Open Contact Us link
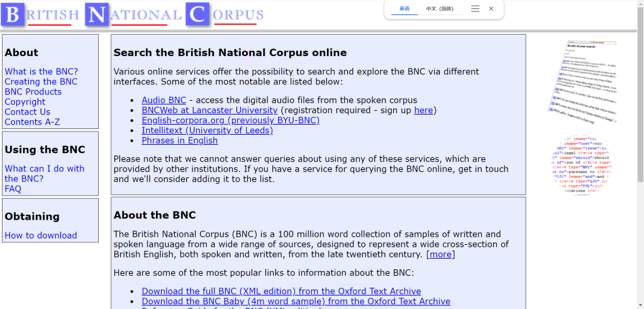 [x=27, y=112]
